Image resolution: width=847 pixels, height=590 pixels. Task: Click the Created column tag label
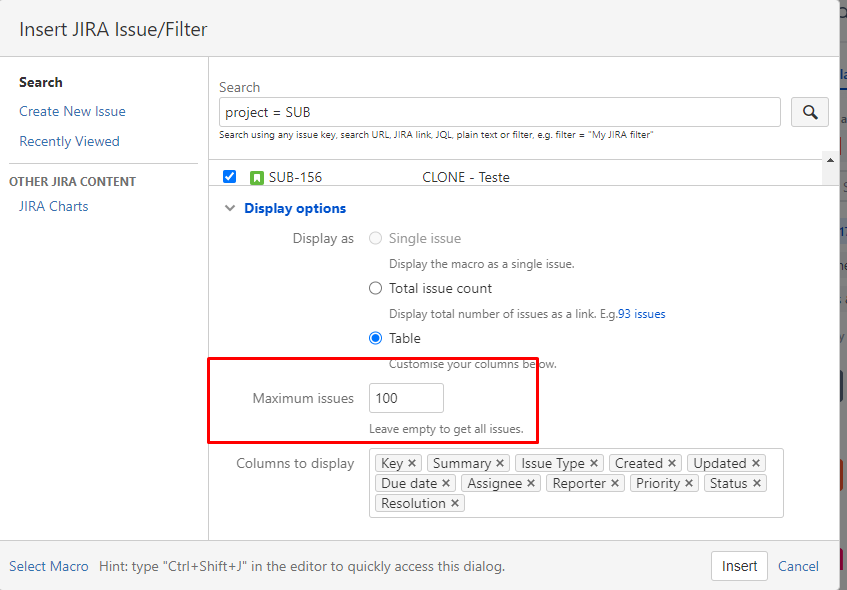[x=638, y=463]
